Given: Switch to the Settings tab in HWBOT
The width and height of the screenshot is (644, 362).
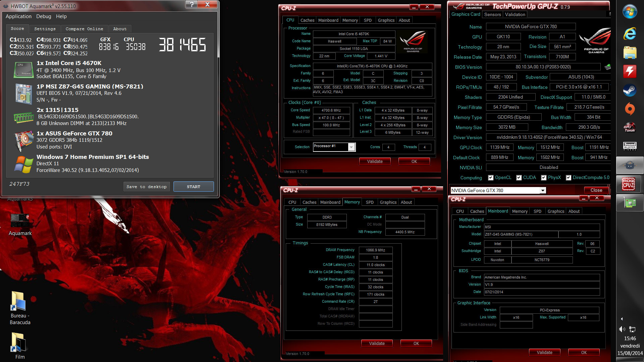Looking at the screenshot, I should coord(45,29).
